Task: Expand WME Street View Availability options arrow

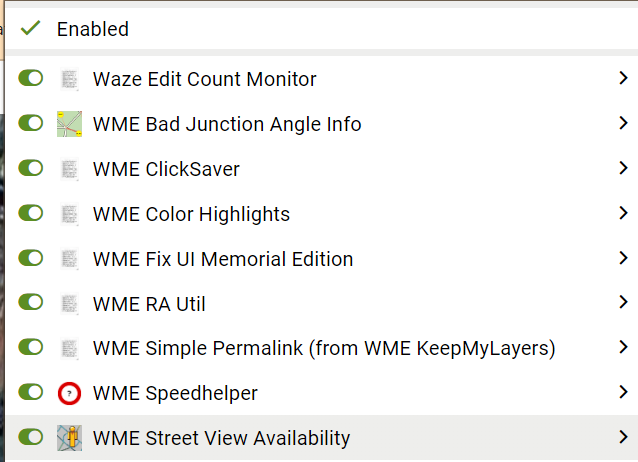Action: pyautogui.click(x=622, y=438)
